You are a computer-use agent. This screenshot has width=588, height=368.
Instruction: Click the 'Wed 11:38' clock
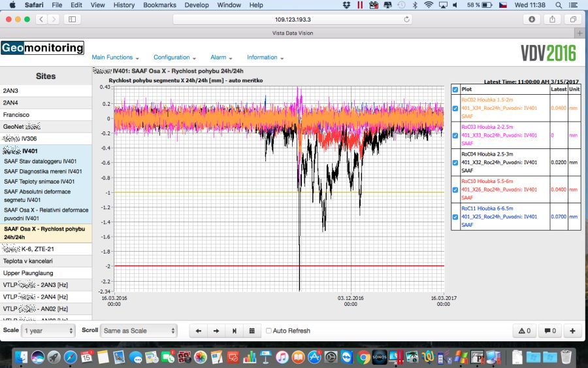click(x=530, y=5)
